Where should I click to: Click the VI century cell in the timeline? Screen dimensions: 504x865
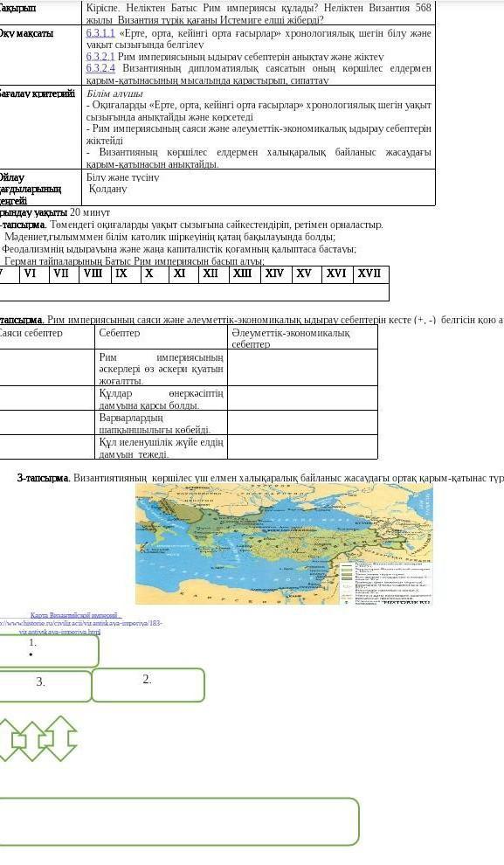[x=34, y=274]
